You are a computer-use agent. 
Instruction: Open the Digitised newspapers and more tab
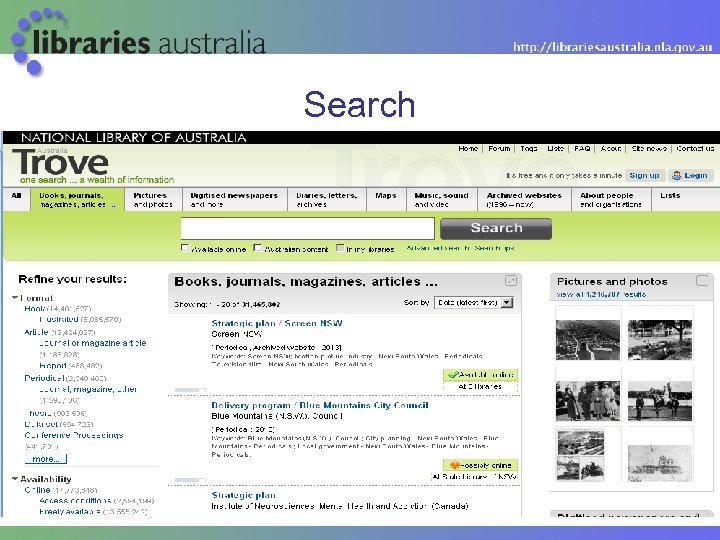click(x=234, y=200)
